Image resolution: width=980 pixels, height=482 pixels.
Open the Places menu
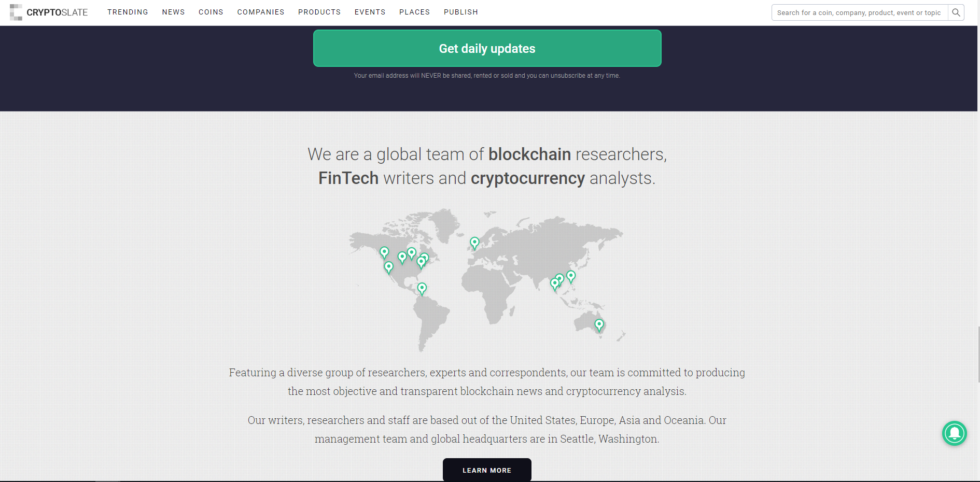coord(414,12)
